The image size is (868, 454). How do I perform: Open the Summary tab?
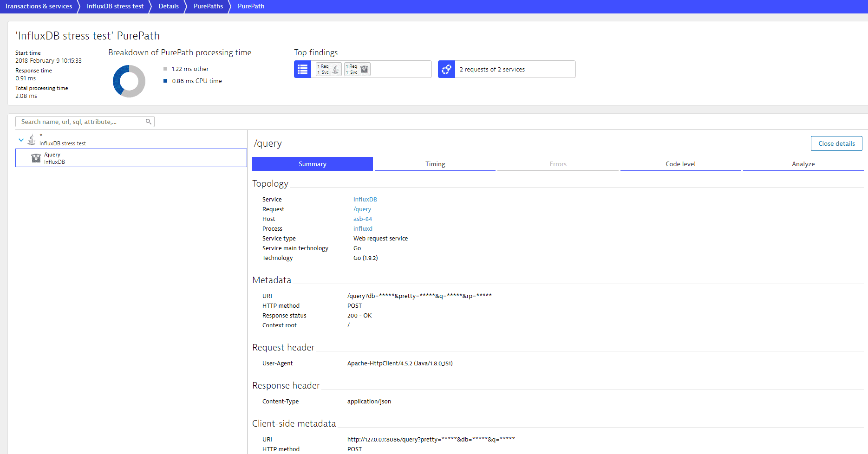tap(313, 164)
